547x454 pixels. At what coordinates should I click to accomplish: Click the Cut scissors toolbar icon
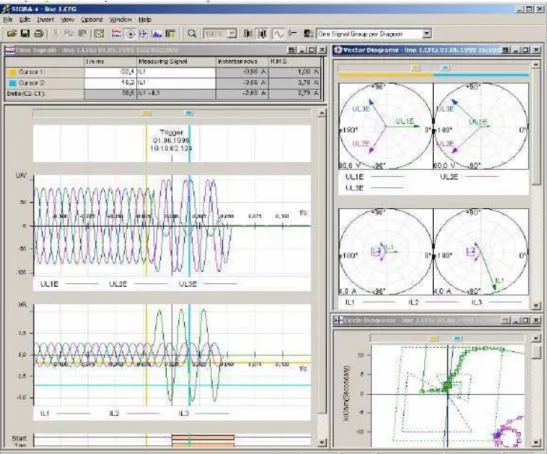click(55, 34)
